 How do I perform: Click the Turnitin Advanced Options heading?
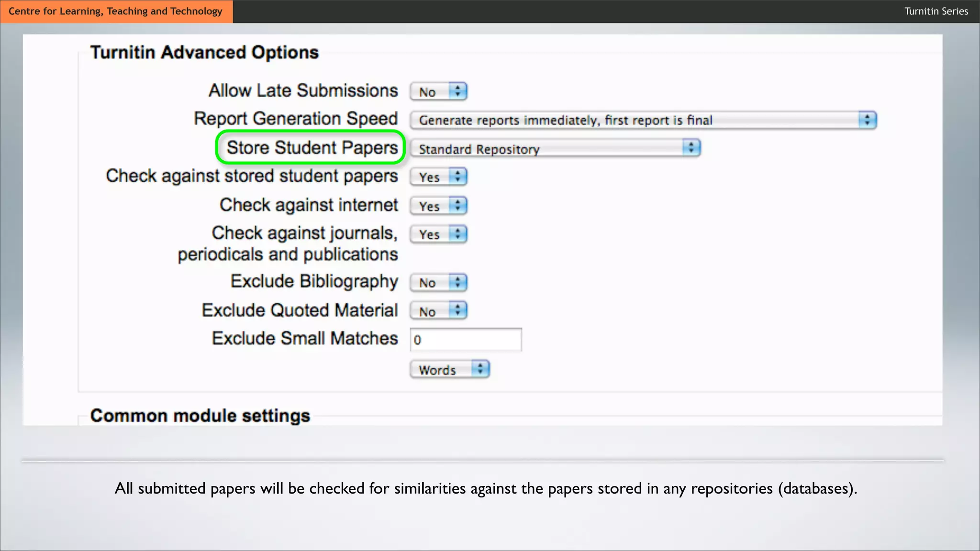(204, 52)
